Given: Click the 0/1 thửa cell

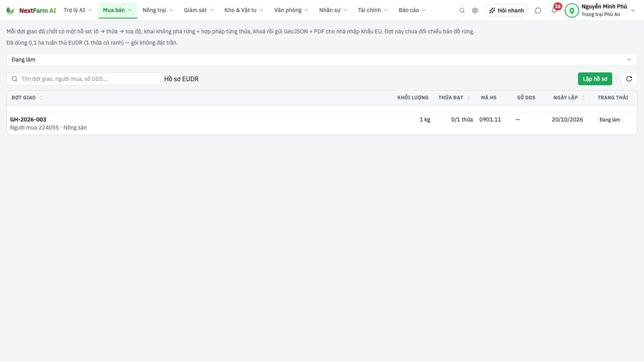Looking at the screenshot, I should [x=462, y=119].
